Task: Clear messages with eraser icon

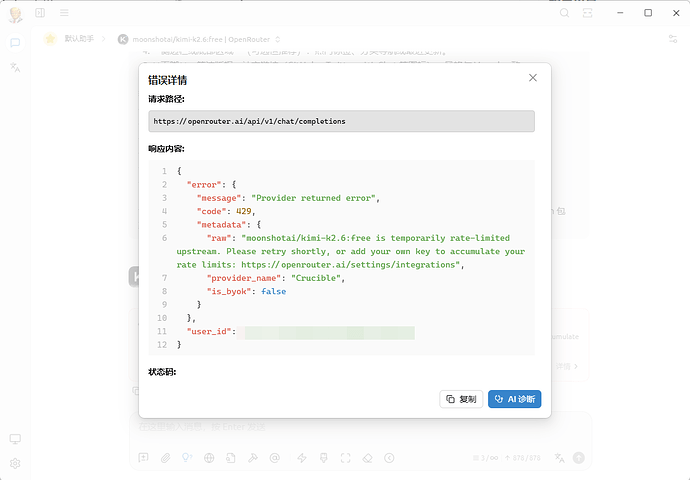Action: 367,458
